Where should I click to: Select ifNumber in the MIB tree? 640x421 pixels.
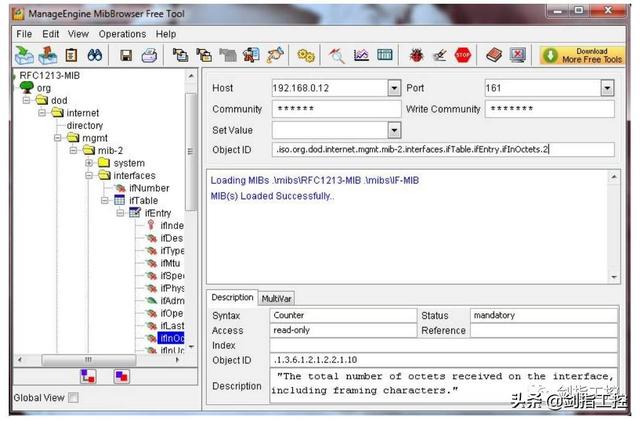point(149,188)
